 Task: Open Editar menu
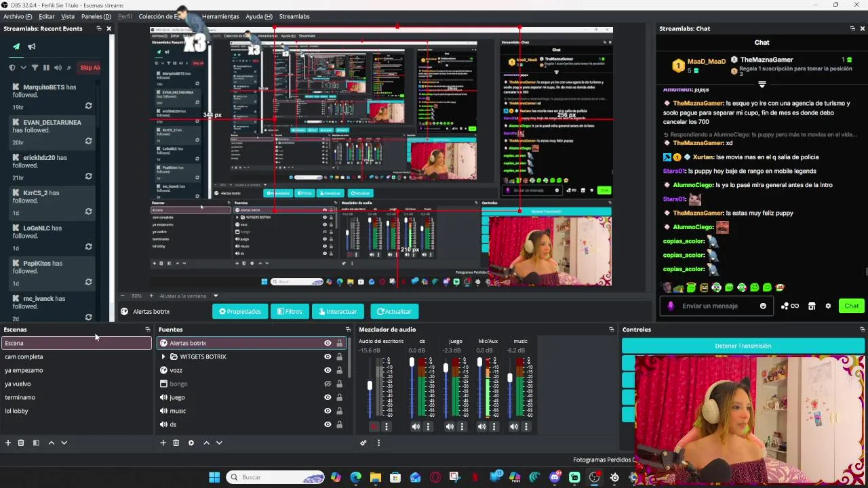point(47,16)
